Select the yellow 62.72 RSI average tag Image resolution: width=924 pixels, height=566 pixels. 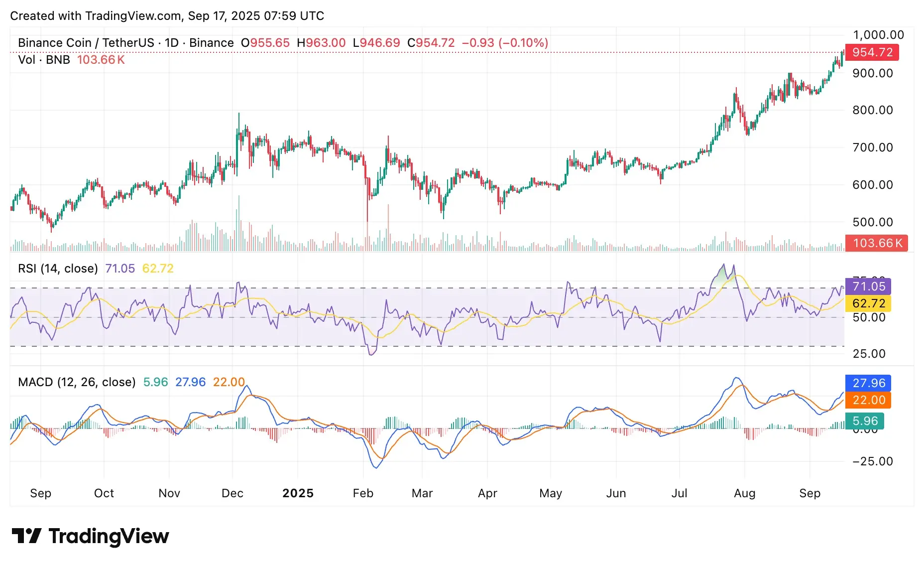869,303
